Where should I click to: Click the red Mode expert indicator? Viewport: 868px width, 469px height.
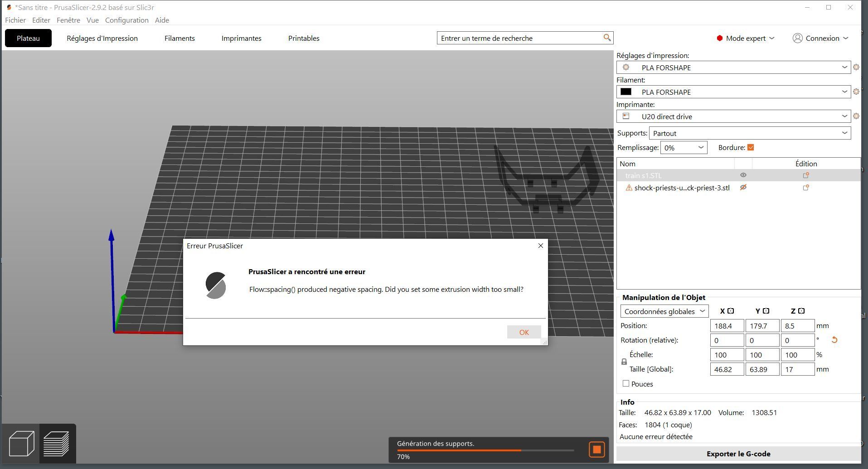tap(719, 38)
